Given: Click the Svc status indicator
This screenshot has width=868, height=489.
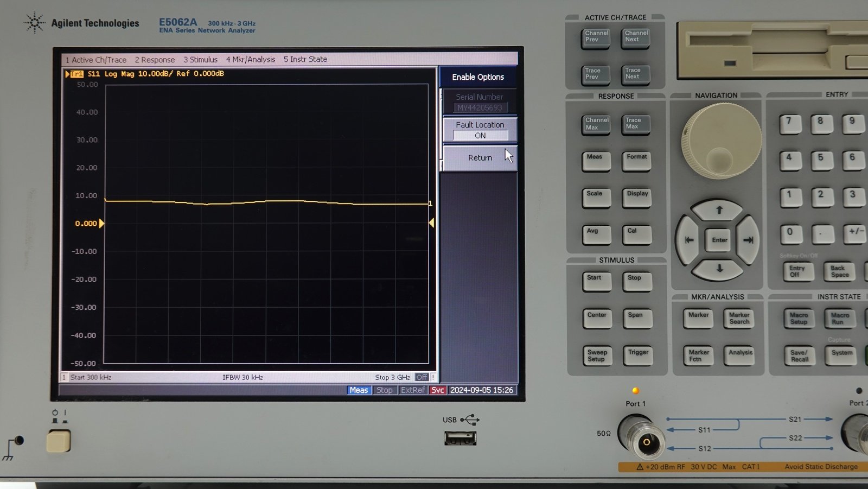Looking at the screenshot, I should point(438,390).
